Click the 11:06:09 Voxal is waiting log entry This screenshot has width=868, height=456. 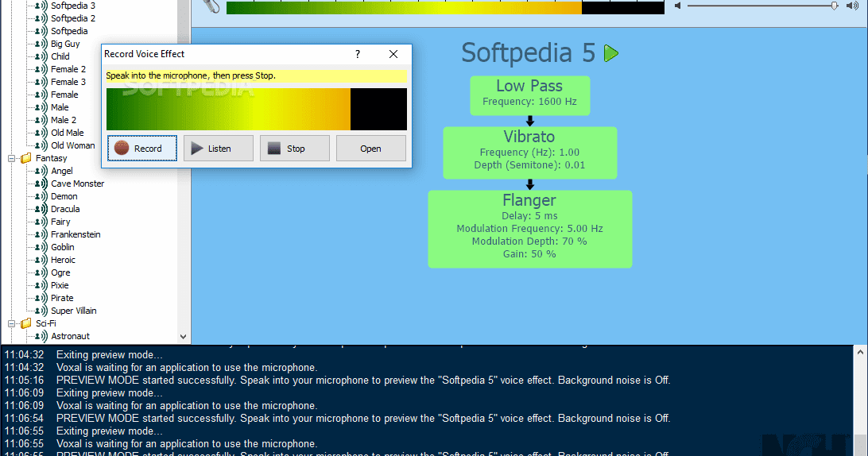[x=161, y=406]
